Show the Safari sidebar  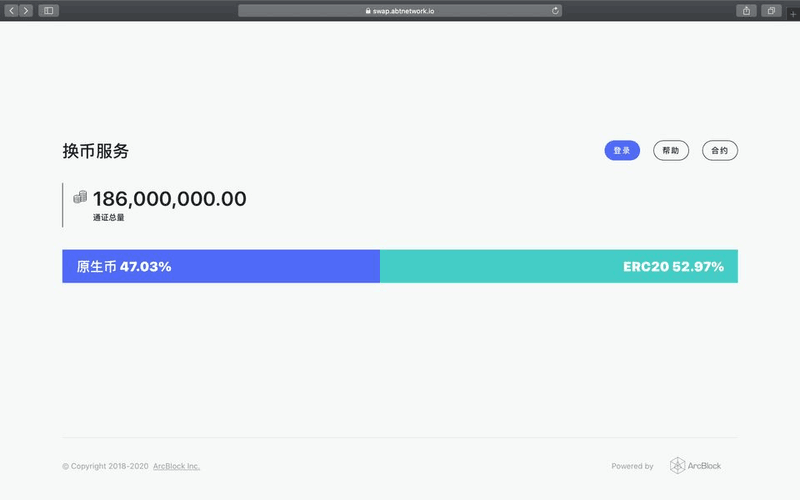click(48, 10)
